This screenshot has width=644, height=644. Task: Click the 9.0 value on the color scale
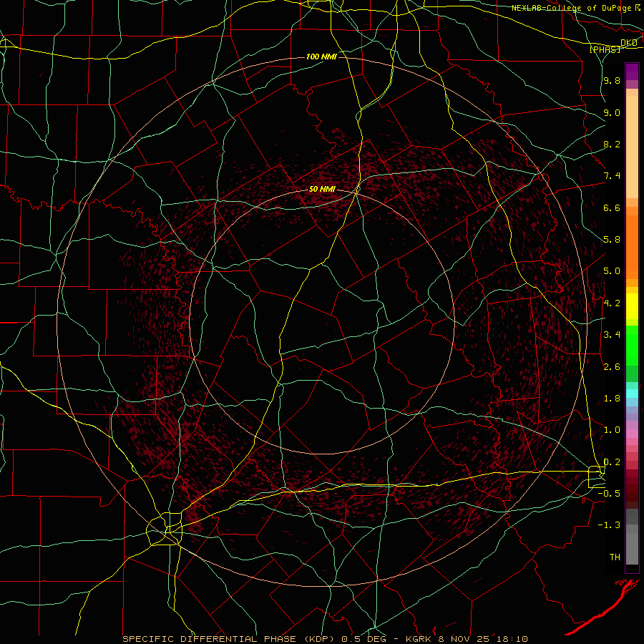point(612,112)
